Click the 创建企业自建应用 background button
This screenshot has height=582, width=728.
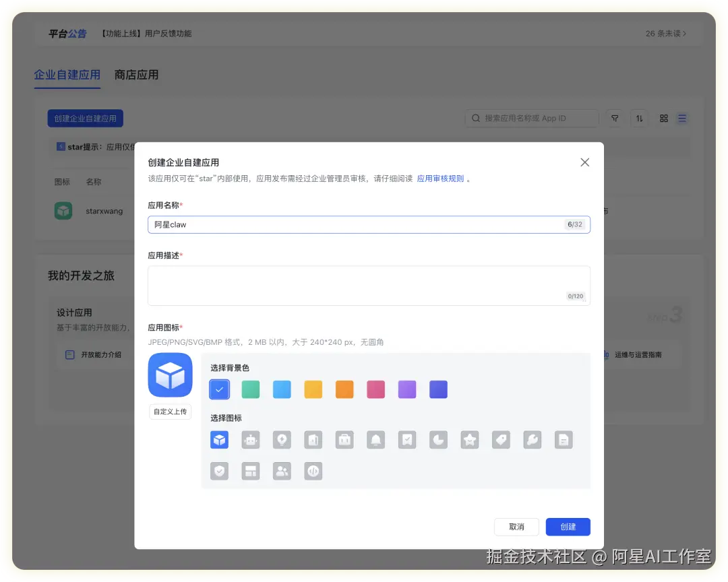(x=86, y=119)
